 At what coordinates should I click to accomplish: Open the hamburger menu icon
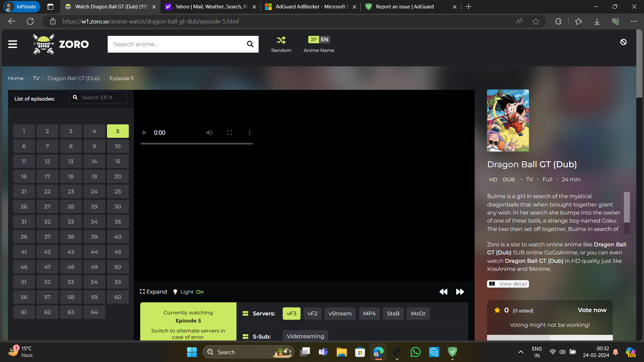[13, 44]
